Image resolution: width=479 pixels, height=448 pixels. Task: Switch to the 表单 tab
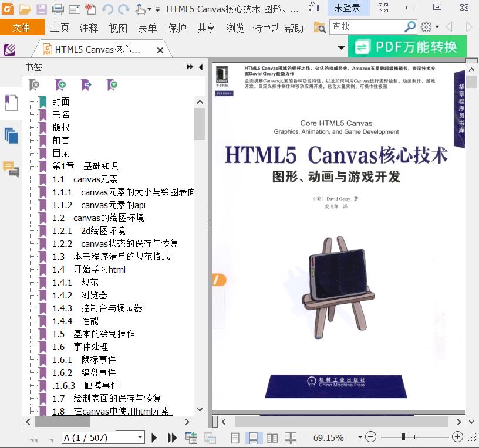coord(147,28)
